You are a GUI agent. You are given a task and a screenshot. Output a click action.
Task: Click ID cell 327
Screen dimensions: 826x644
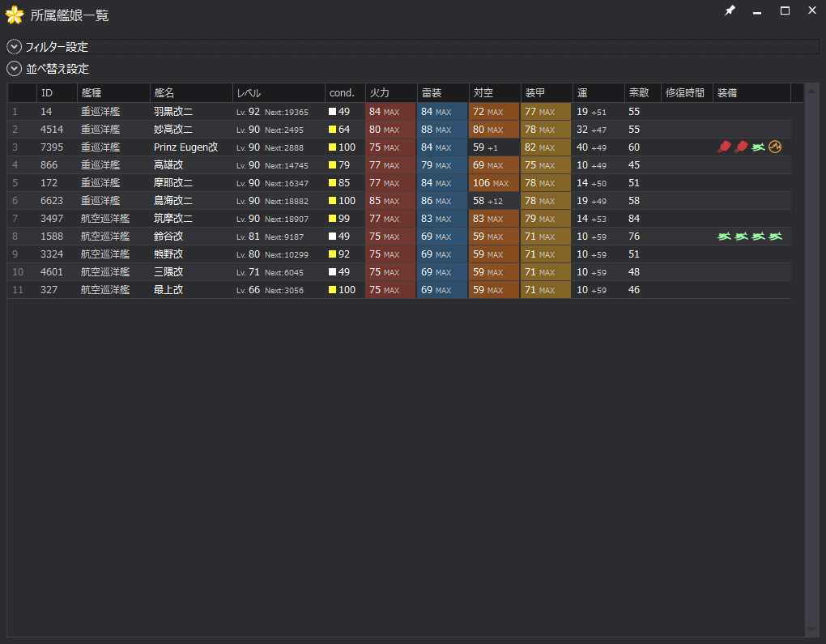click(x=49, y=290)
